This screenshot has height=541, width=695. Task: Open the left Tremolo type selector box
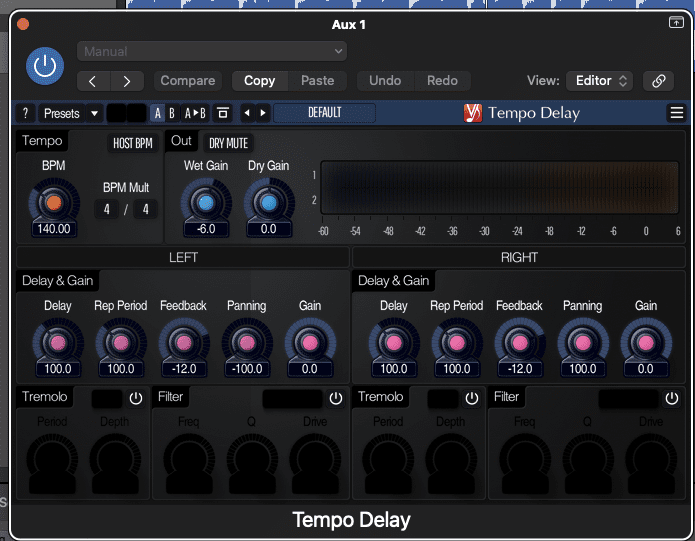pyautogui.click(x=107, y=399)
